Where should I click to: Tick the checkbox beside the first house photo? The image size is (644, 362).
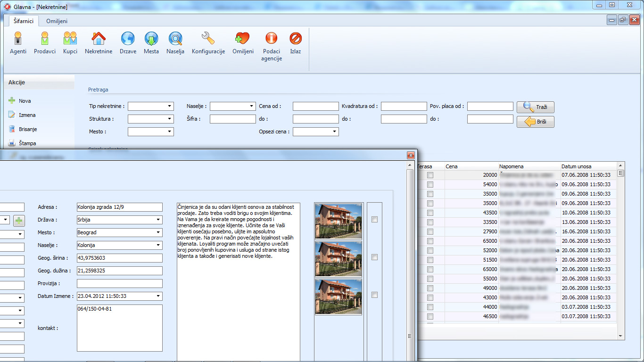[374, 219]
